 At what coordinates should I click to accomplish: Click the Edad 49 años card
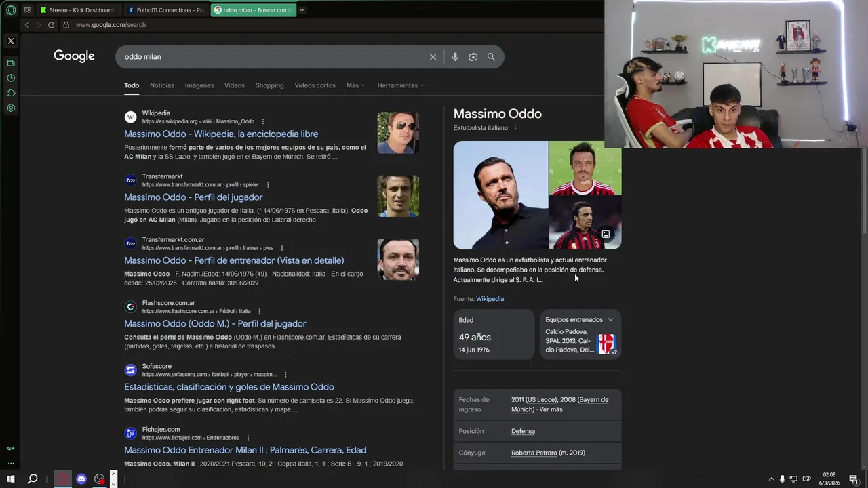[494, 334]
